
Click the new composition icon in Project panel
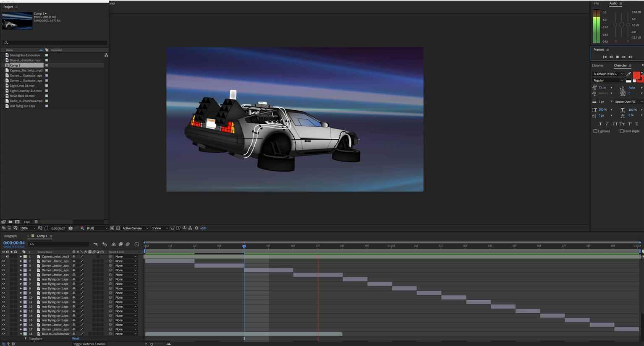tap(17, 221)
